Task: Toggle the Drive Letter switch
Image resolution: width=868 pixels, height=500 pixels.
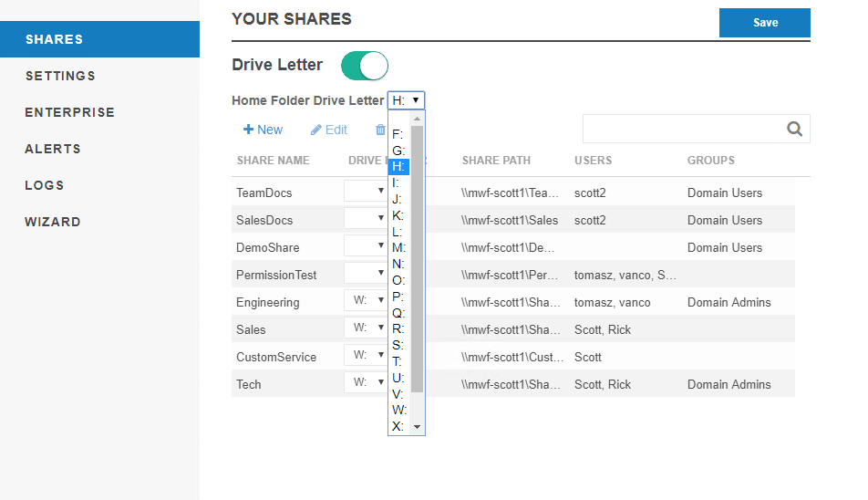Action: pos(365,66)
